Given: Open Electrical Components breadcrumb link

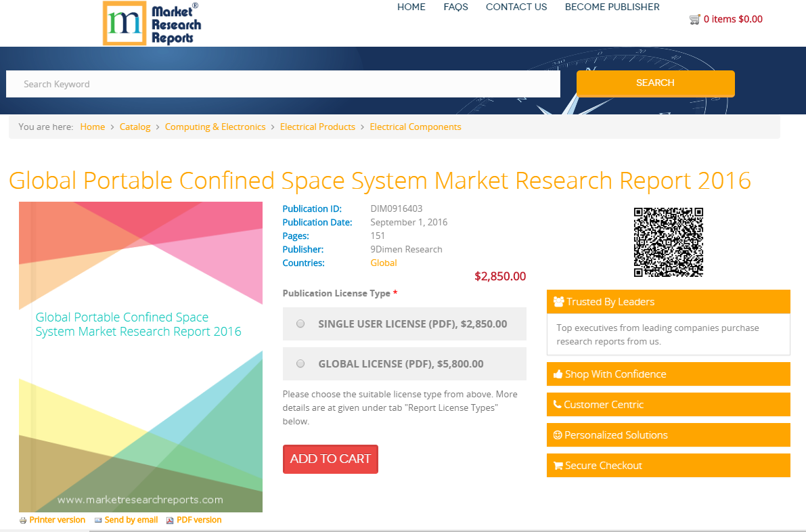Looking at the screenshot, I should point(416,127).
